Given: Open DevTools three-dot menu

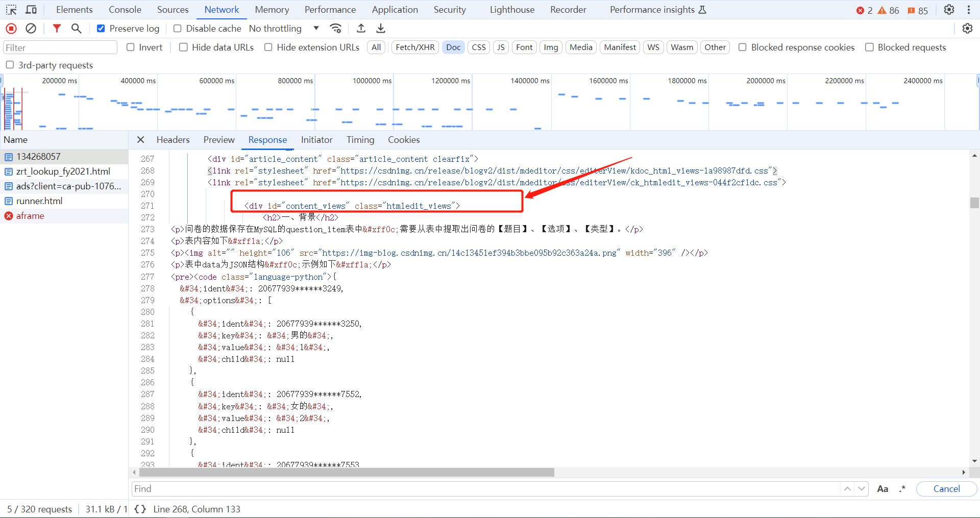Looking at the screenshot, I should [x=968, y=10].
